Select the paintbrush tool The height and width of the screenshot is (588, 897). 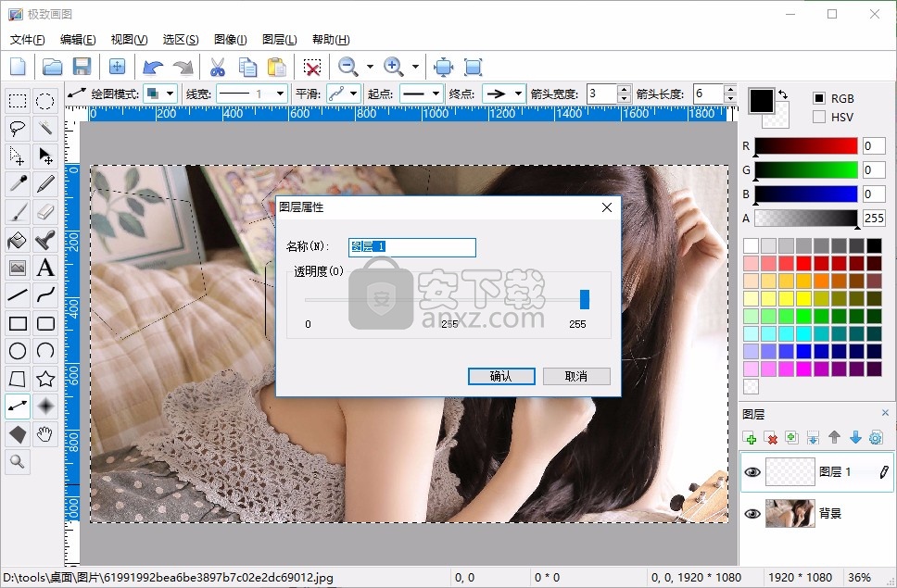coord(18,211)
